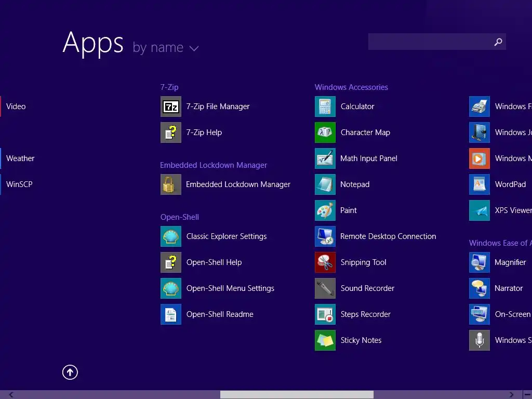Open Remote Desktop Connection icon

325,236
